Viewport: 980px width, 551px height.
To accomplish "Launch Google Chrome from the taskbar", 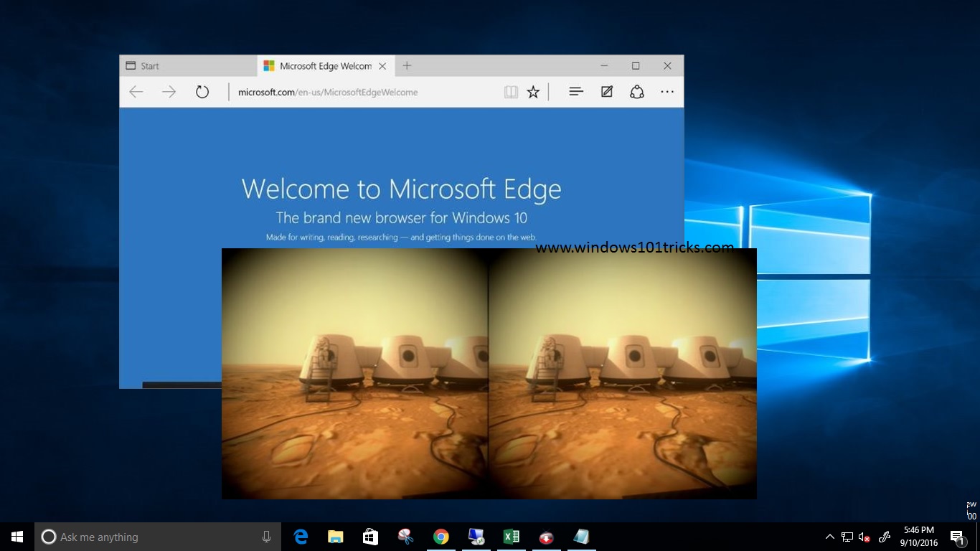I will coord(441,537).
